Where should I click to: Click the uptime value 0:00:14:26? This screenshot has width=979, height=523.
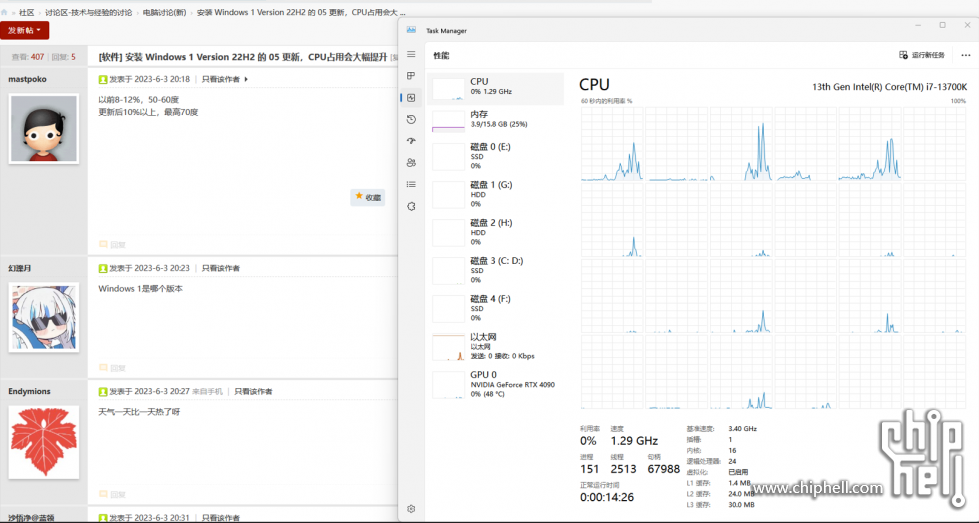(607, 497)
